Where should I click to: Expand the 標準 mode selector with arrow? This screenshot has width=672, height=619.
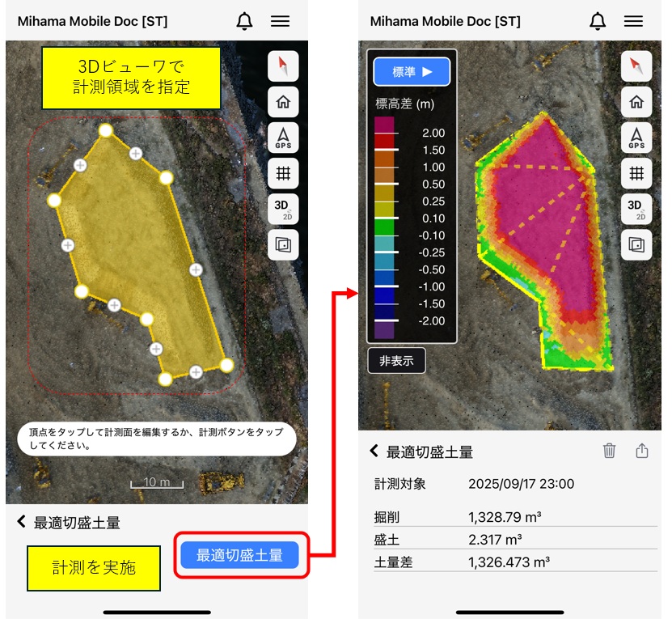412,72
